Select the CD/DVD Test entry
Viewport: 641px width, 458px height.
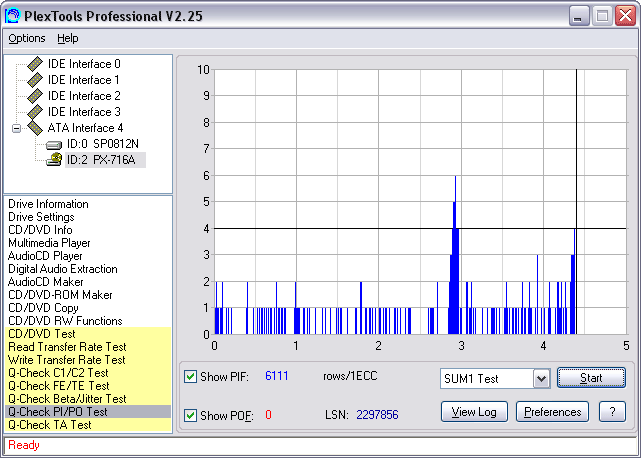[88, 334]
